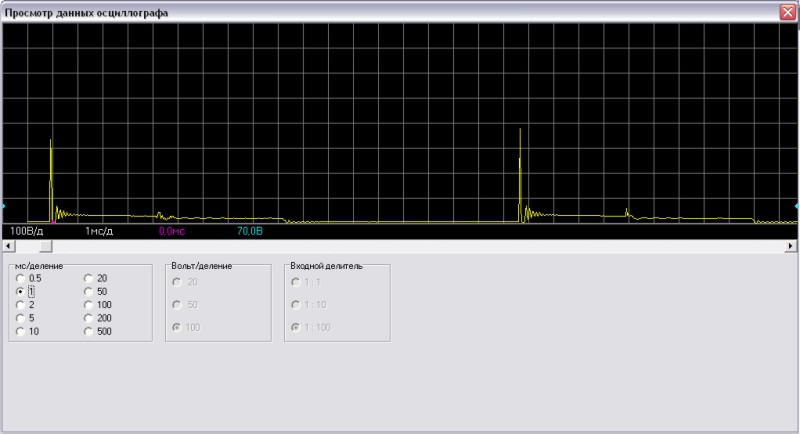Viewport: 800px width, 434px height.
Task: Set the timebase to 500 ms per division
Action: click(x=88, y=331)
